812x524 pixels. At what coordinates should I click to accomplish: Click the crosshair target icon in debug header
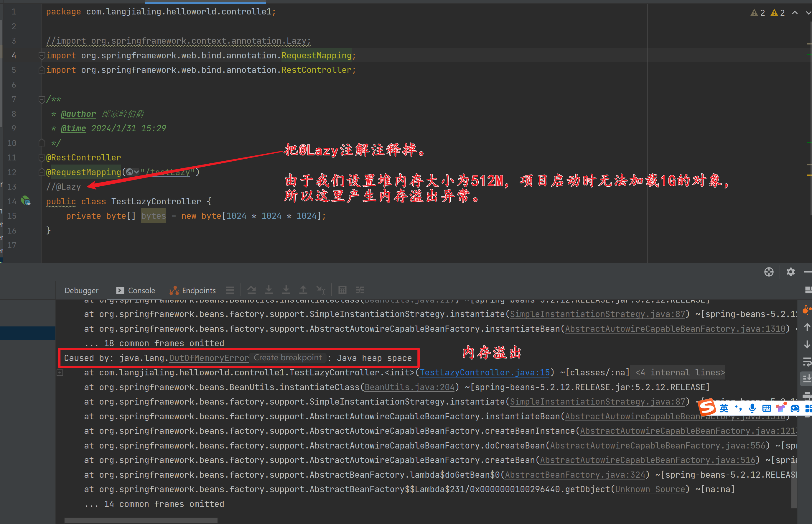click(769, 272)
